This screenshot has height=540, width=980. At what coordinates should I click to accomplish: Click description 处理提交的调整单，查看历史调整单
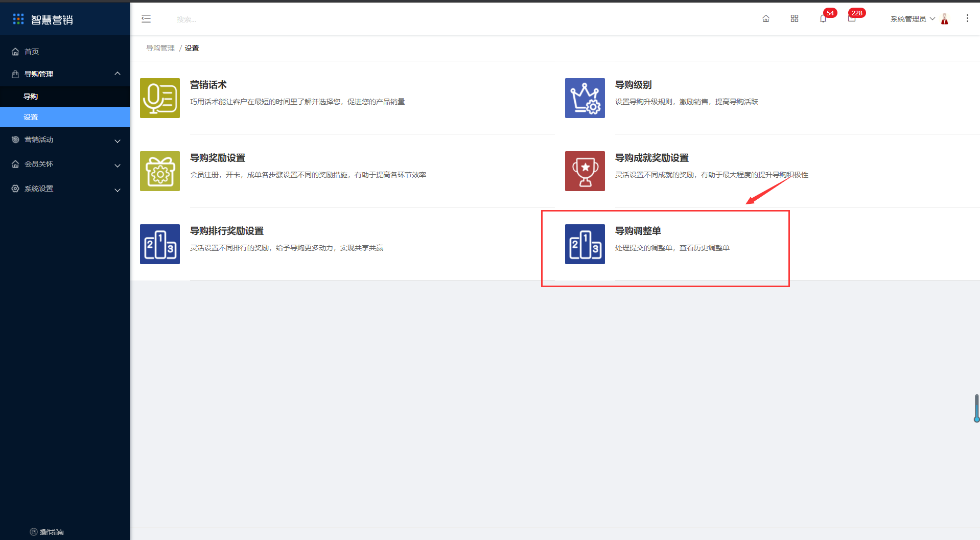tap(672, 248)
